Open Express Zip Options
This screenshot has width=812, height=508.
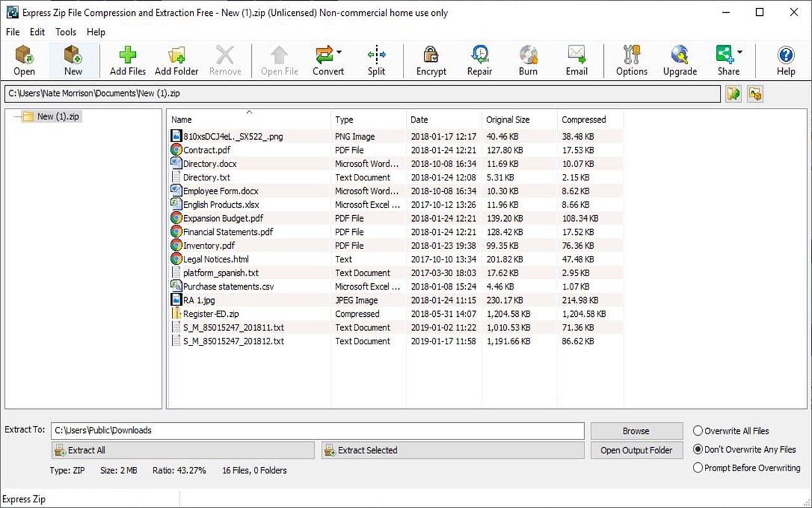631,60
